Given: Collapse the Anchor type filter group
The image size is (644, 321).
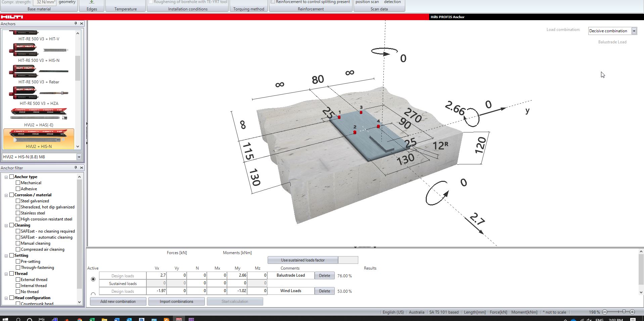Looking at the screenshot, I should click(6, 177).
